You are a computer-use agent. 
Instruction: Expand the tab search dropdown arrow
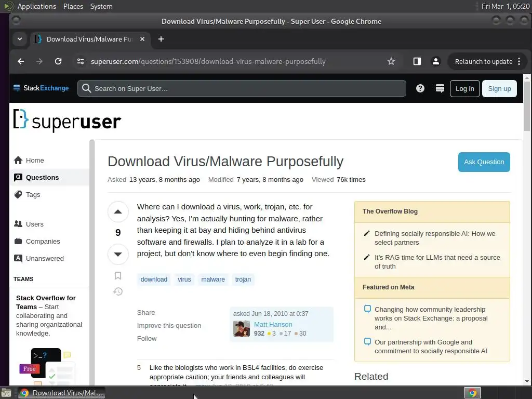point(20,39)
